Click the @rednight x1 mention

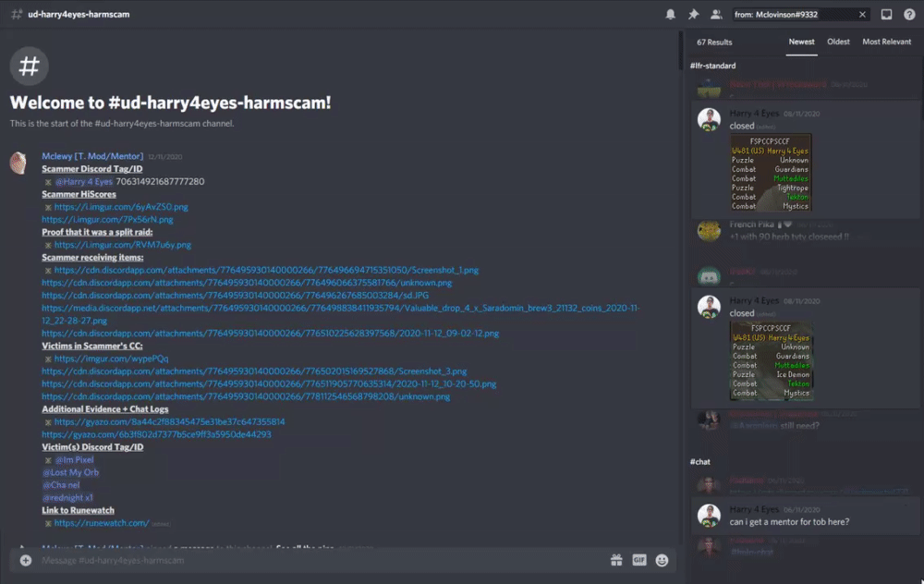coord(67,497)
